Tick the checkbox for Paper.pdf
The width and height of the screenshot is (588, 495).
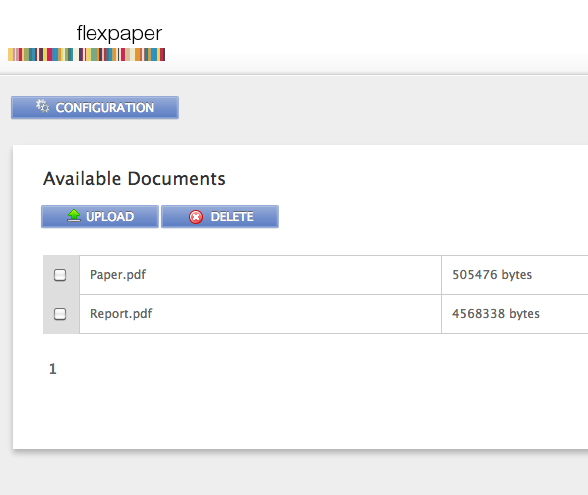click(60, 275)
